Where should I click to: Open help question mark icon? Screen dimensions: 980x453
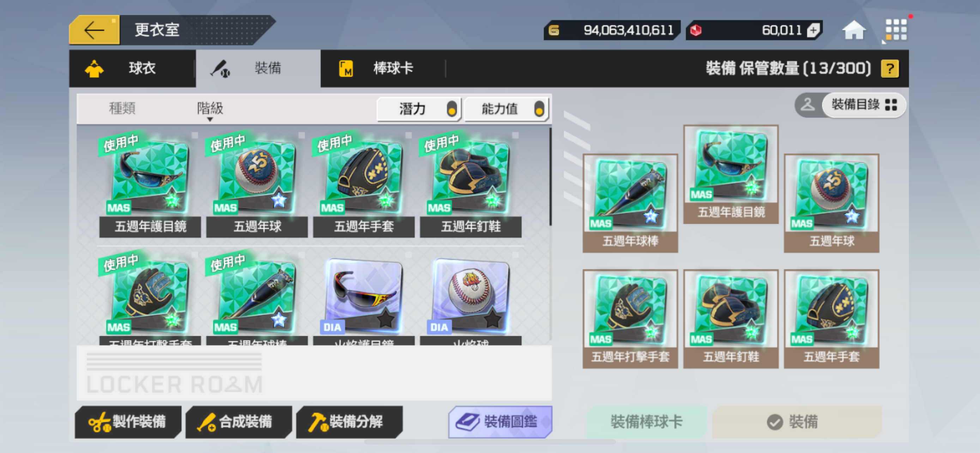pyautogui.click(x=889, y=69)
